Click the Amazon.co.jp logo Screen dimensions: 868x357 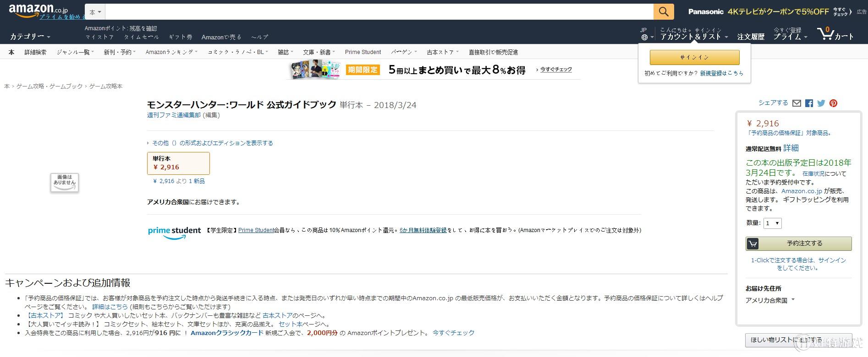click(38, 10)
